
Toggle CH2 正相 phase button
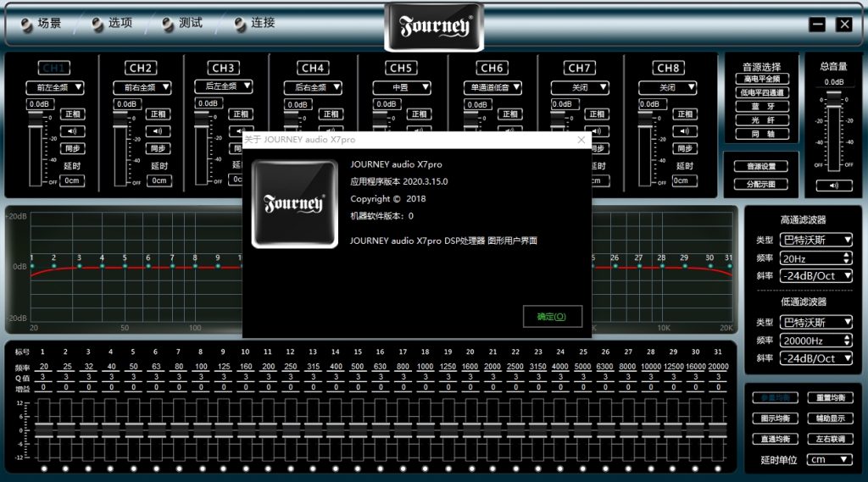[158, 114]
